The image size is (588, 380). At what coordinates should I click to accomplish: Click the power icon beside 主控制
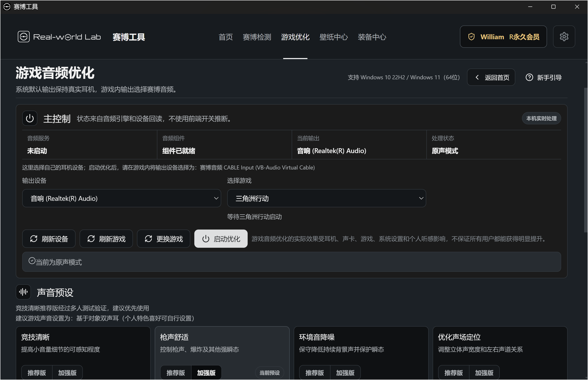pyautogui.click(x=30, y=119)
